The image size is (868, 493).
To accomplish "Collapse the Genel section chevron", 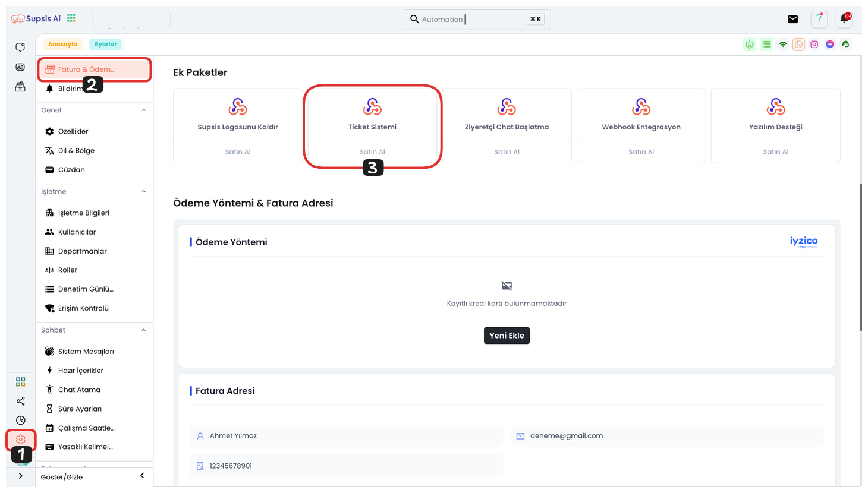I will coord(143,110).
